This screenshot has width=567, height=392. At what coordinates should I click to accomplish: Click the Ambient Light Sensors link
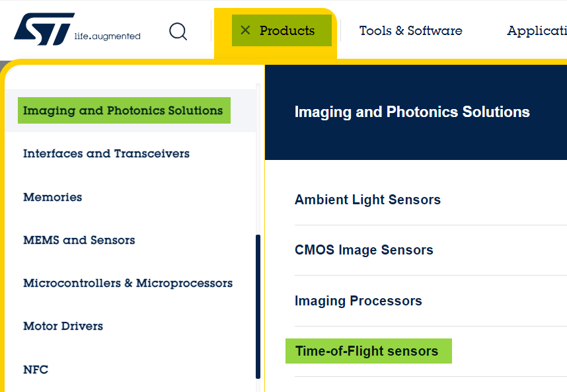[x=367, y=199]
